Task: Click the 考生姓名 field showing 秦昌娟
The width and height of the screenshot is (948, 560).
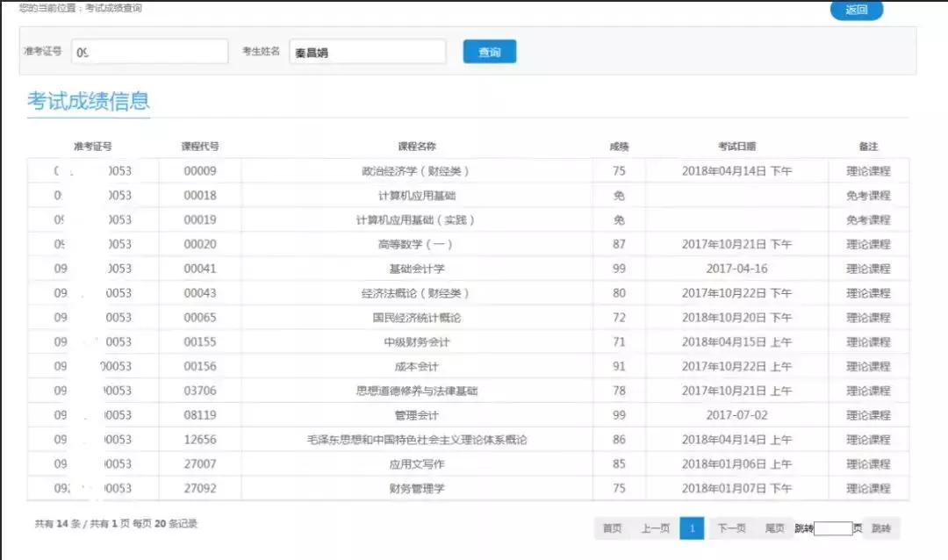Action: [366, 51]
